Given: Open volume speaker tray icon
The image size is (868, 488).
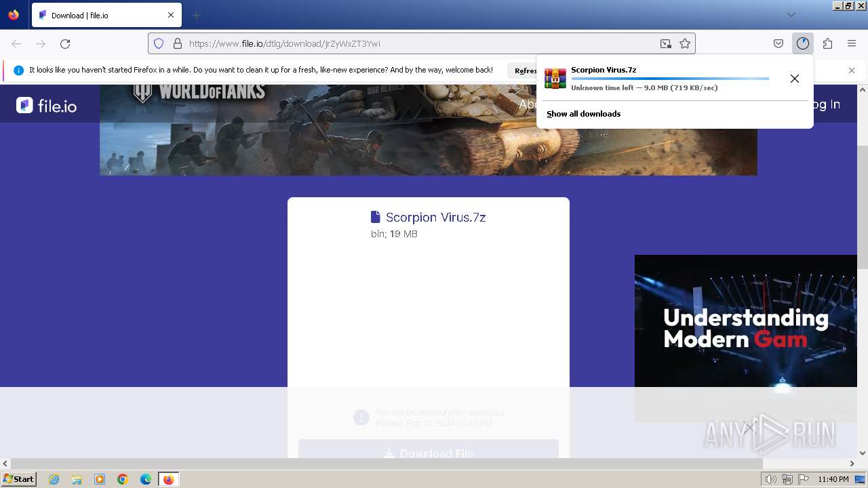Looking at the screenshot, I should [x=771, y=479].
